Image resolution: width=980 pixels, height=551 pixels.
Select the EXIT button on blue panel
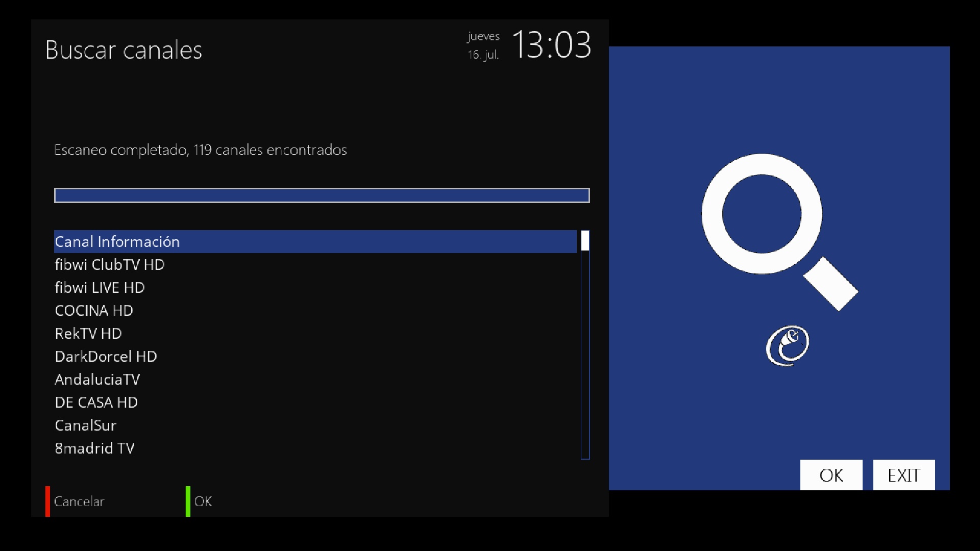(904, 475)
